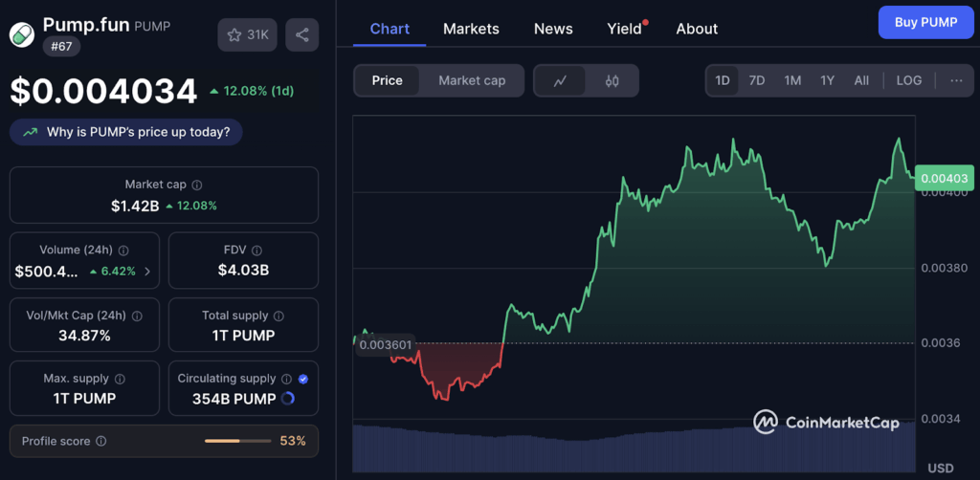Enable LOG scale on chart
980x480 pixels.
tap(908, 80)
